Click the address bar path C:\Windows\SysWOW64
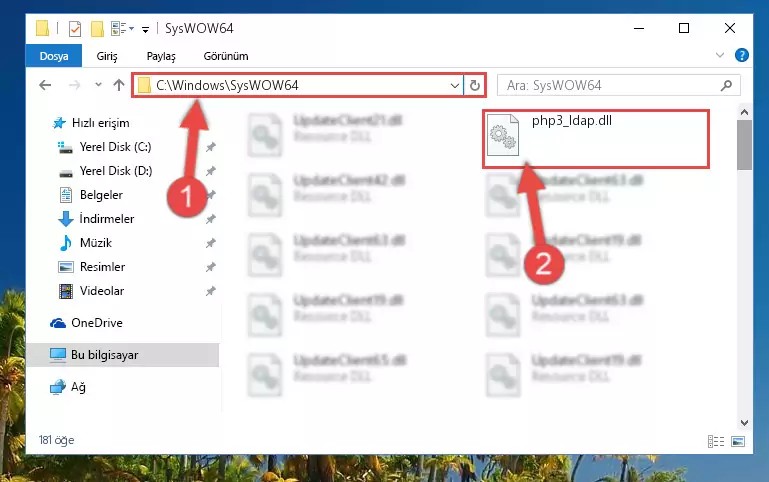Screen dimensions: 769x482 [x=227, y=85]
